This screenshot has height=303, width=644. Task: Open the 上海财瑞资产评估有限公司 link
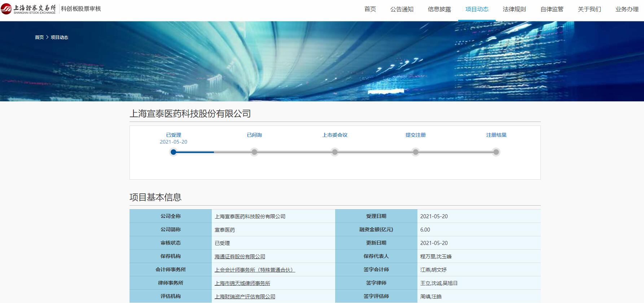tap(245, 297)
